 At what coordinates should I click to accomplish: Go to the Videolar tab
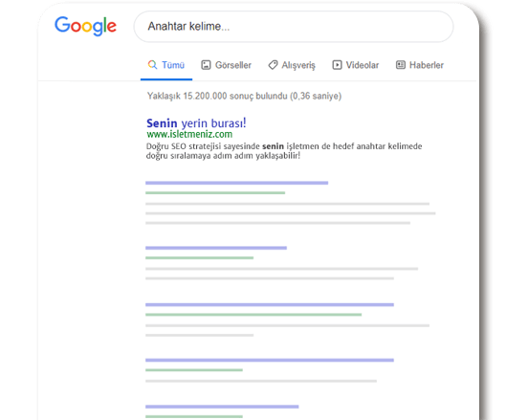356,65
